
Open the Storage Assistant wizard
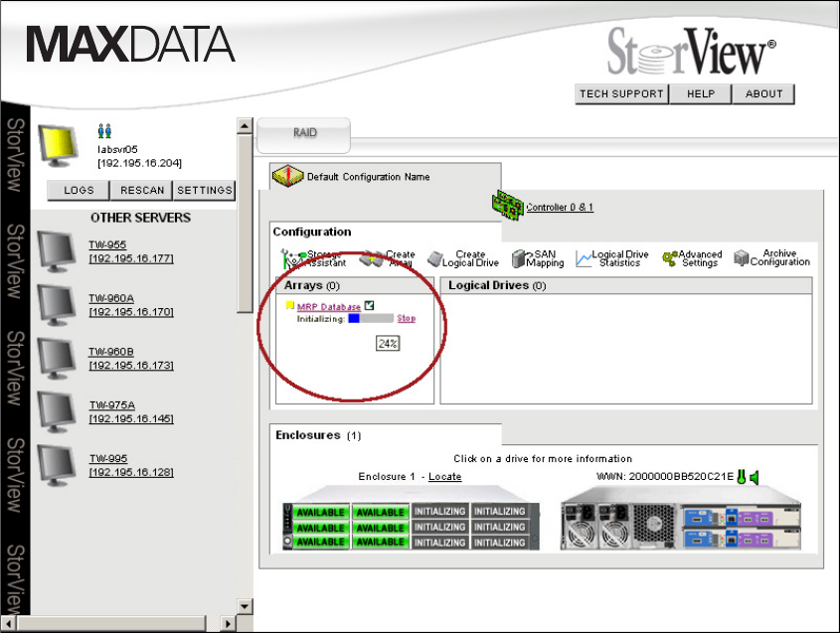(x=313, y=258)
